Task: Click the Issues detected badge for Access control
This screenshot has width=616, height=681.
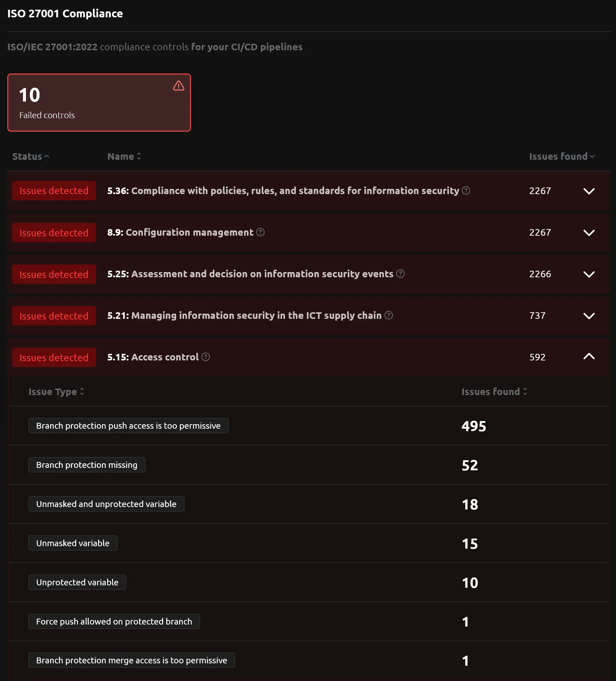Action: tap(54, 357)
